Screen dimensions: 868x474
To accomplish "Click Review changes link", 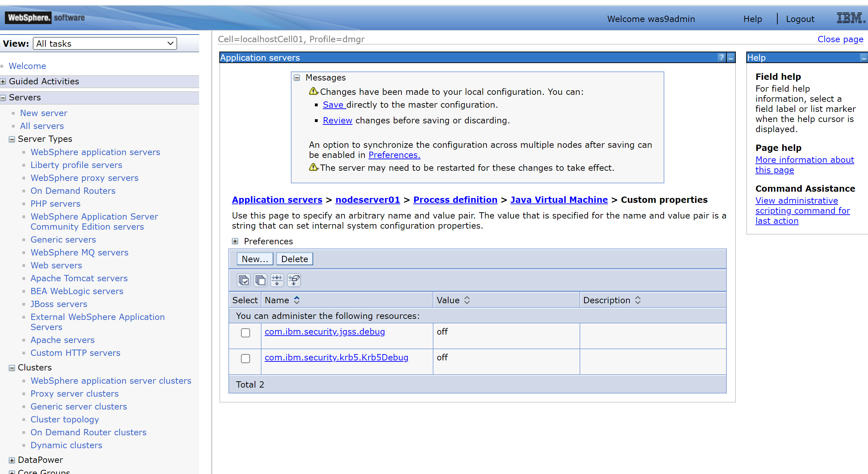I will click(x=338, y=120).
